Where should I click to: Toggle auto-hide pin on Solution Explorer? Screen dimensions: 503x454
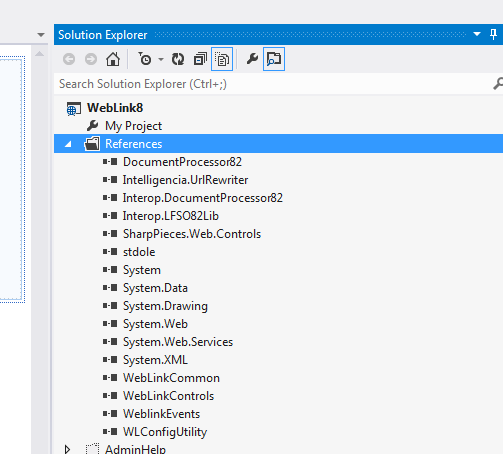493,34
